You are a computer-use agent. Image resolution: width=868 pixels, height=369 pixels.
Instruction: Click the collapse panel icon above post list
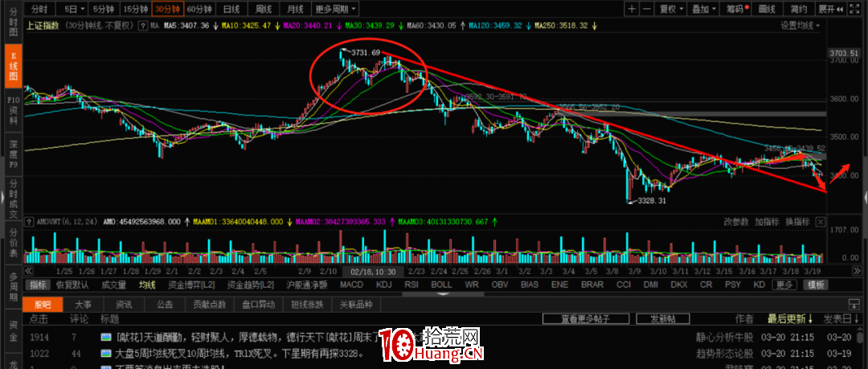854,304
